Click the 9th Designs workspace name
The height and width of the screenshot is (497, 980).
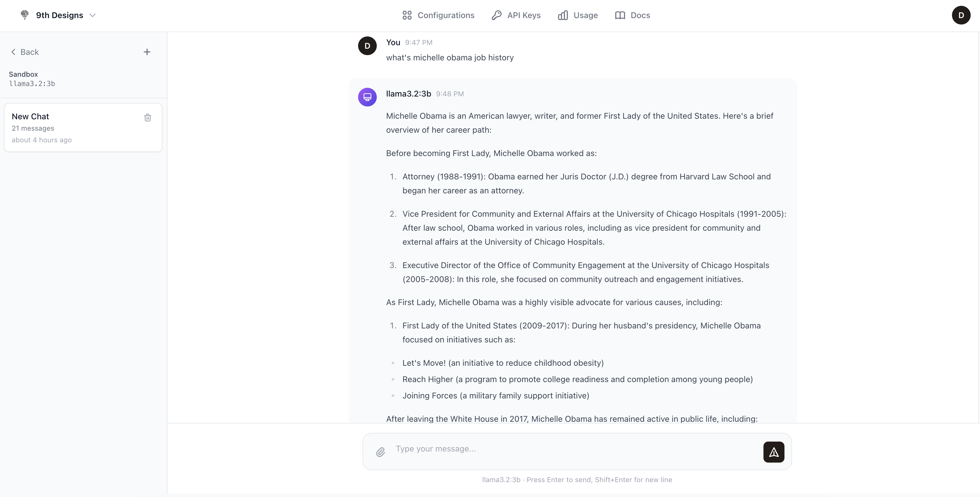tap(59, 15)
